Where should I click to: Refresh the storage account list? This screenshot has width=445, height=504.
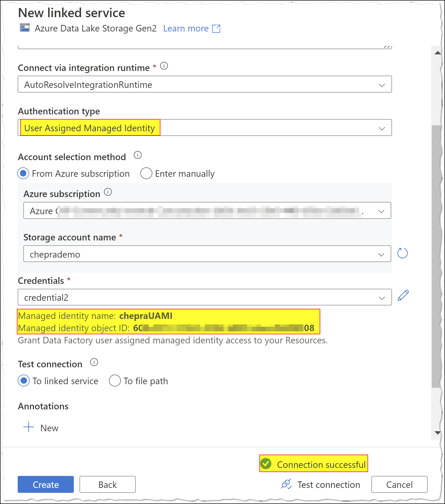click(403, 253)
